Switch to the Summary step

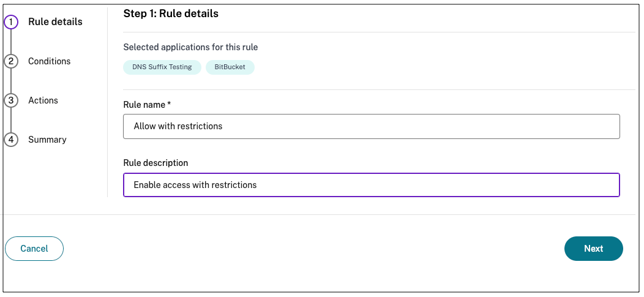(47, 140)
